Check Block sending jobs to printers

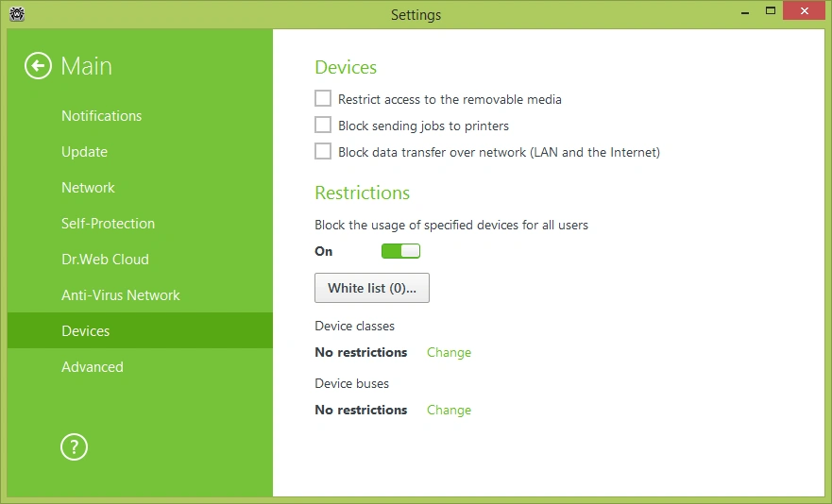[323, 125]
